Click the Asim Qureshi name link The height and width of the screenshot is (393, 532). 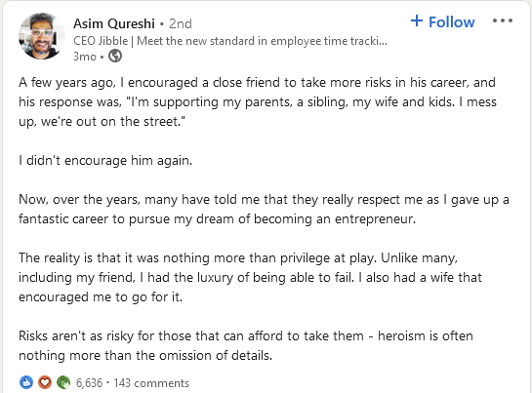(114, 23)
